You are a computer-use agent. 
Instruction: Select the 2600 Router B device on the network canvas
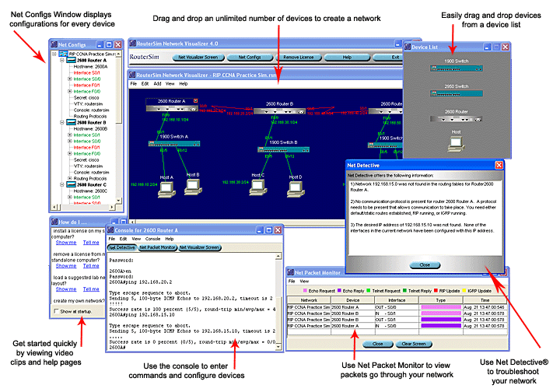pos(279,111)
